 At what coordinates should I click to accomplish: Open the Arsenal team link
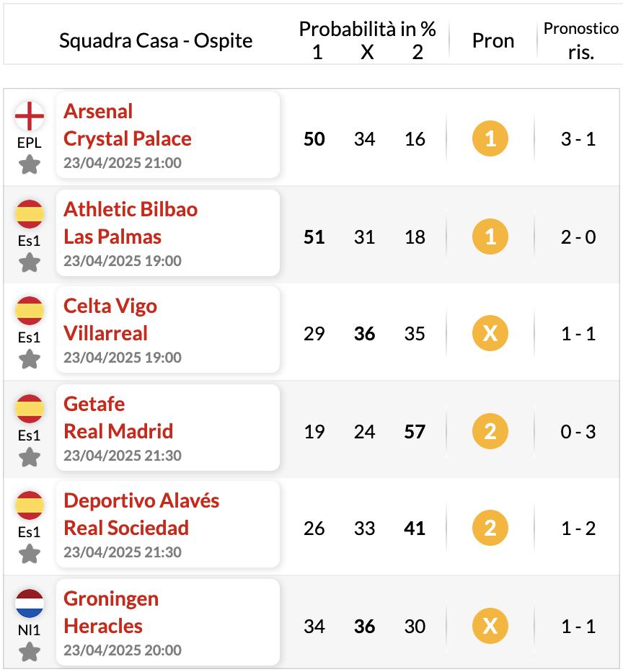[98, 112]
